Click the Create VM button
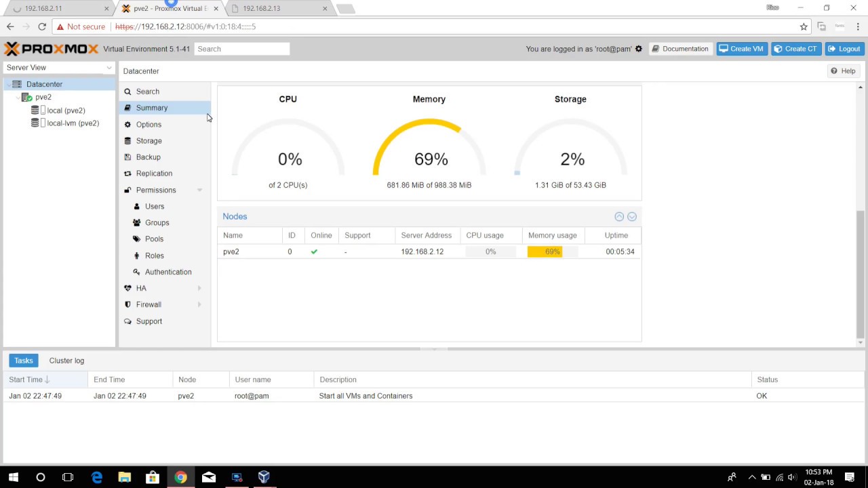868x488 pixels. 742,49
